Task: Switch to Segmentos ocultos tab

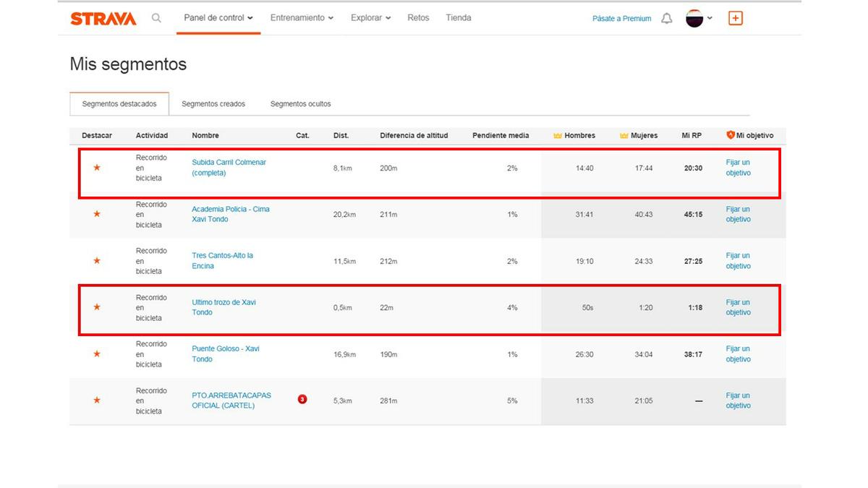Action: [300, 104]
